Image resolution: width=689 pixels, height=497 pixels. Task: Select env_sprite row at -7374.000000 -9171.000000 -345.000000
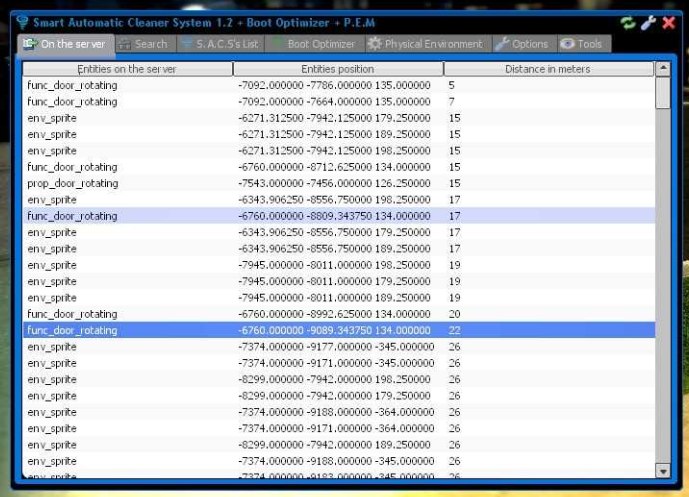[338, 363]
